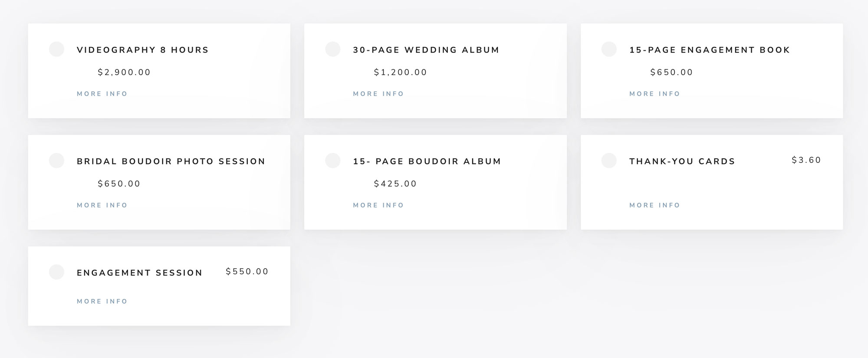The image size is (868, 358).
Task: Select the 30-Page Wedding Album option circle
Action: tap(333, 49)
